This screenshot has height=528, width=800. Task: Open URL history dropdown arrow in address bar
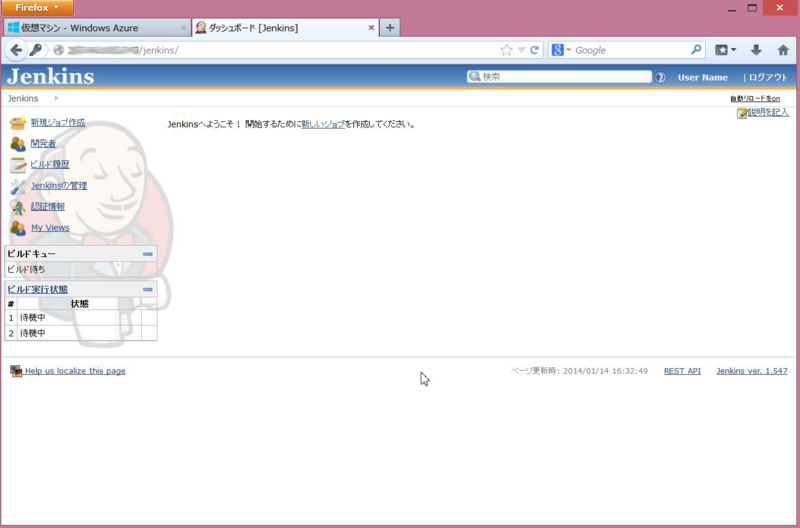point(521,50)
